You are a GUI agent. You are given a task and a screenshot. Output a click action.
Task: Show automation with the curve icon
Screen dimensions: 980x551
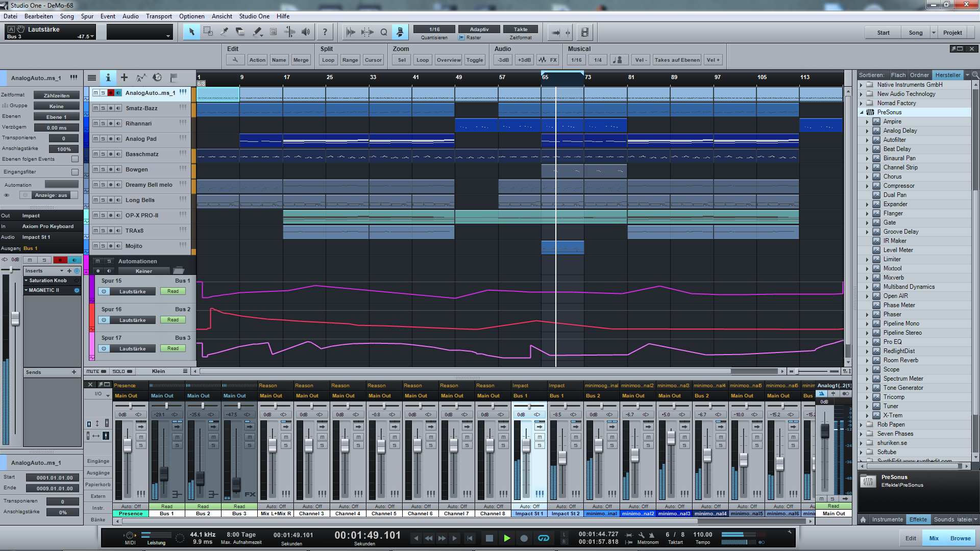(x=141, y=78)
